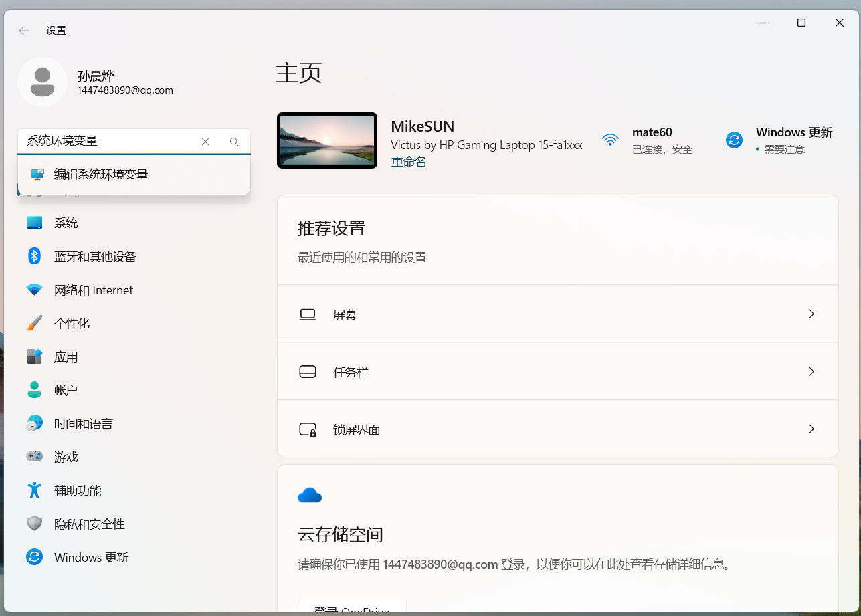
Task: Go to 帐户 settings
Action: click(x=134, y=390)
